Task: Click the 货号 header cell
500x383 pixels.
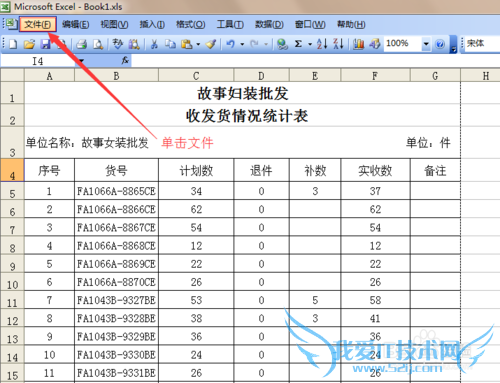Action: pyautogui.click(x=116, y=170)
